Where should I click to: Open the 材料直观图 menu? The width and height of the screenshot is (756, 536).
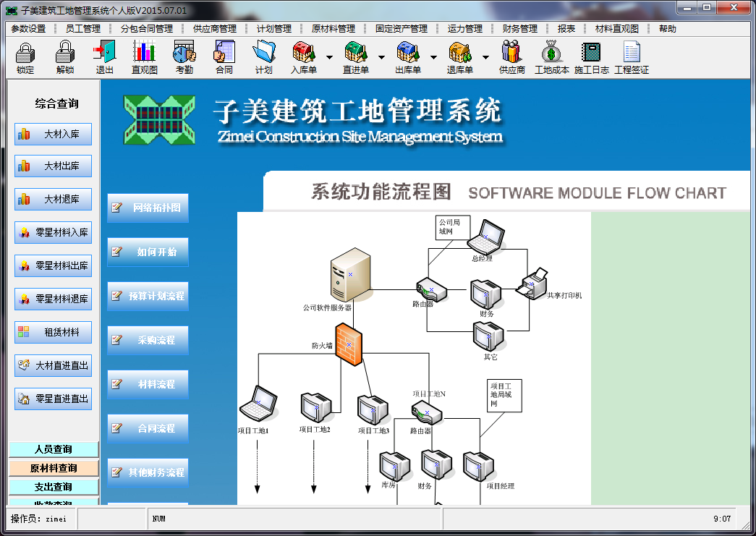click(616, 29)
